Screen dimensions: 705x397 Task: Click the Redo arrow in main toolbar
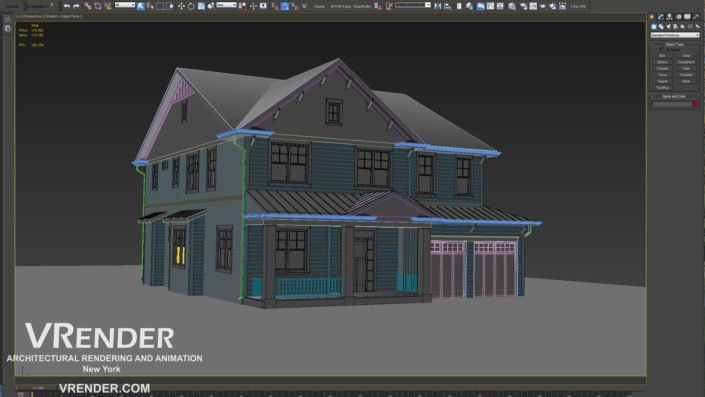pyautogui.click(x=76, y=6)
